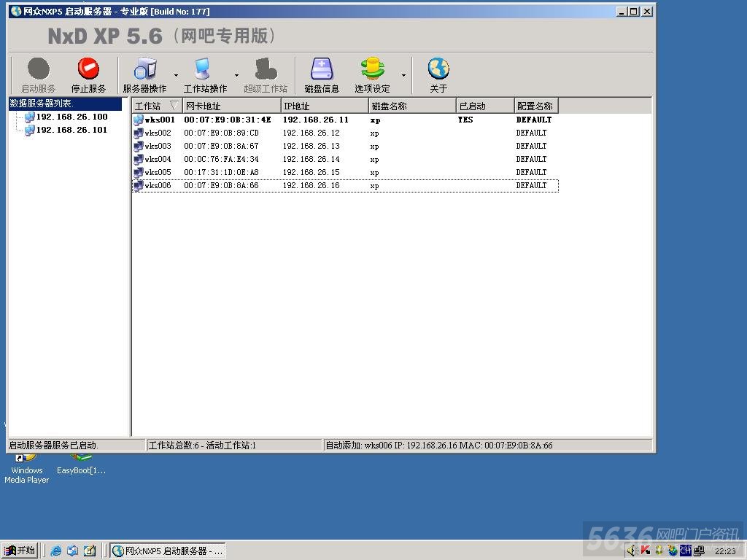Click IP address 192.168.26.15
The height and width of the screenshot is (560, 747).
pos(311,172)
